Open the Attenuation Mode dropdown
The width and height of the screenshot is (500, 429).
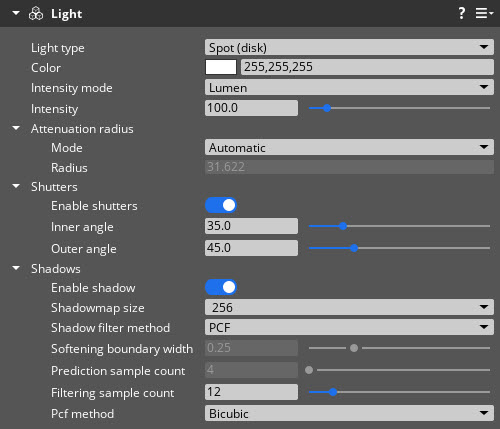[349, 147]
